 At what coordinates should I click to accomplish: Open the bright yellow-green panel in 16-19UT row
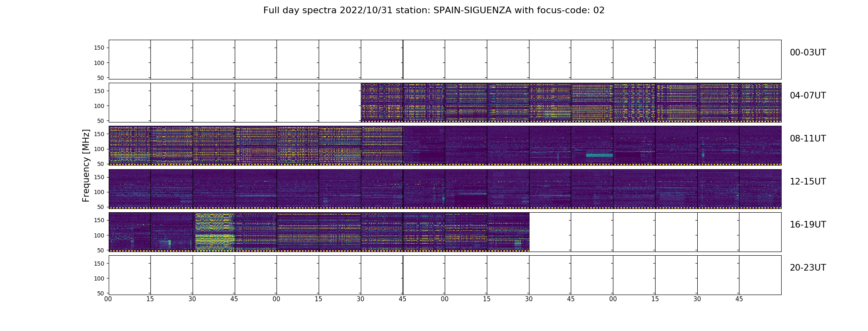tap(214, 232)
